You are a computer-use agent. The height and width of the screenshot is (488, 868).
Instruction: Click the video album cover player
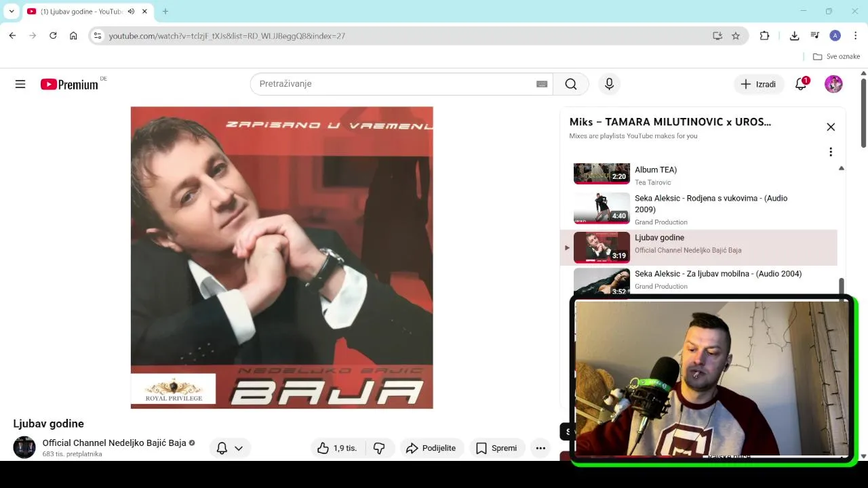[x=281, y=258]
